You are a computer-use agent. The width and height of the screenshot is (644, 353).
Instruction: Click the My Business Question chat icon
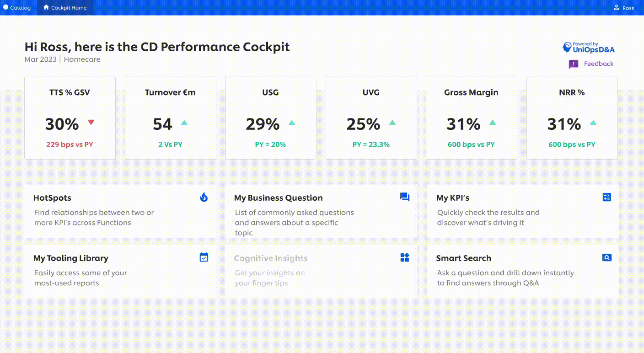(404, 197)
